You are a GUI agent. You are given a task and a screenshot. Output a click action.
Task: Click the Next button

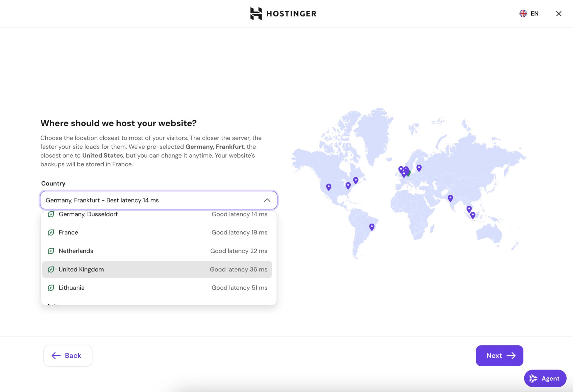click(x=499, y=356)
